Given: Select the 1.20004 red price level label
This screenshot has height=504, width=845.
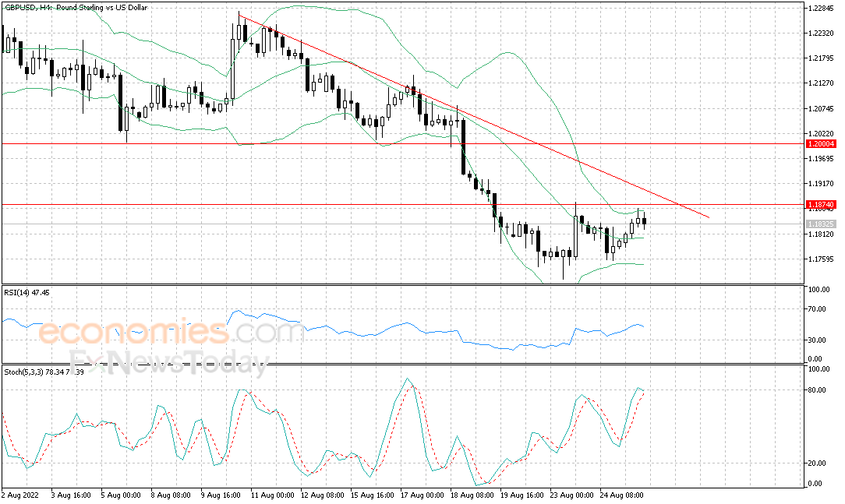Looking at the screenshot, I should (x=821, y=144).
